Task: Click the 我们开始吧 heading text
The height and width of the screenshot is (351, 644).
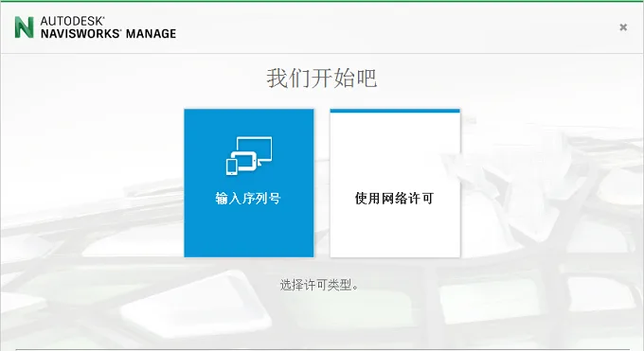Action: point(322,78)
